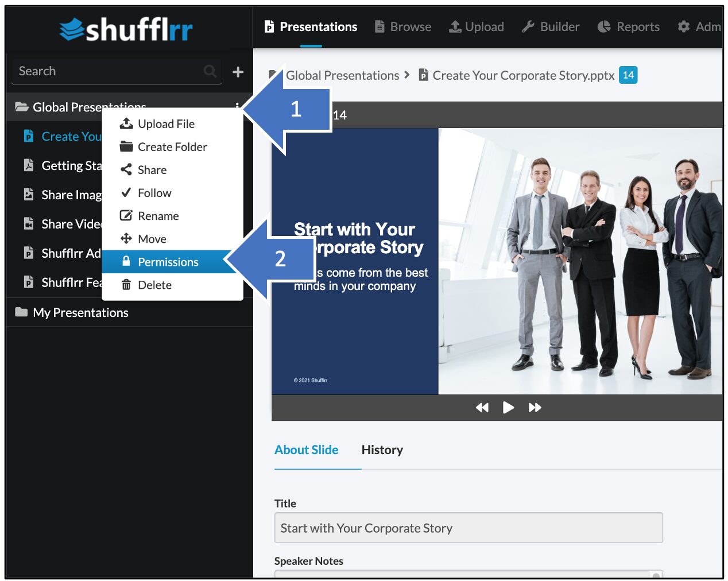Click the Create Folder icon in menu
Image resolution: width=728 pixels, height=581 pixels.
pos(126,146)
